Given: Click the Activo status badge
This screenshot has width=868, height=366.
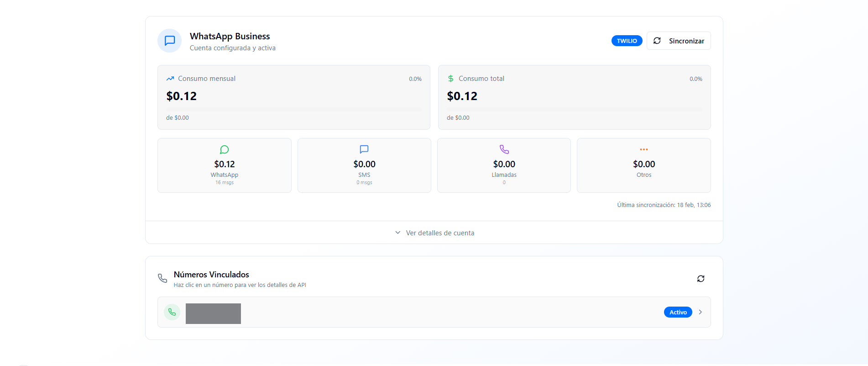Looking at the screenshot, I should [x=678, y=312].
